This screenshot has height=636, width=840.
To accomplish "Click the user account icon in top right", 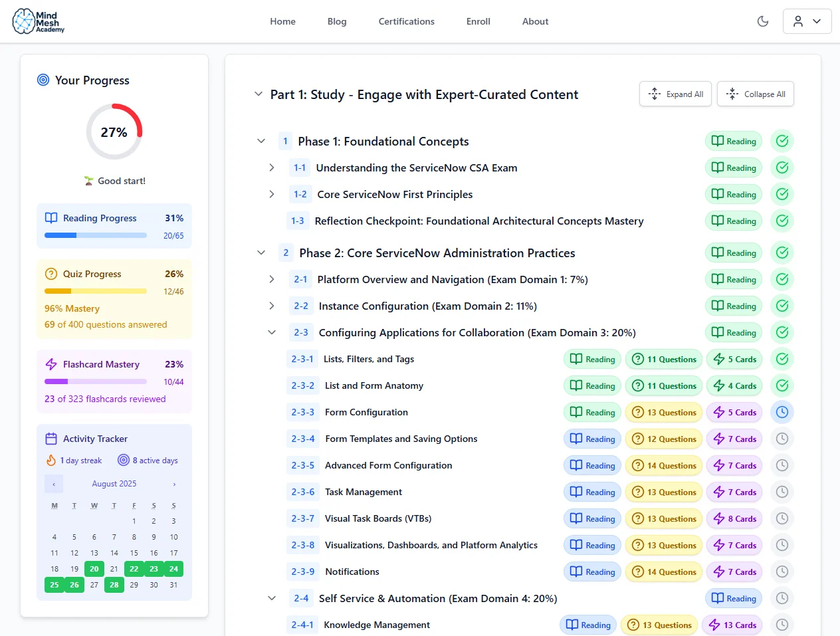I will point(799,21).
